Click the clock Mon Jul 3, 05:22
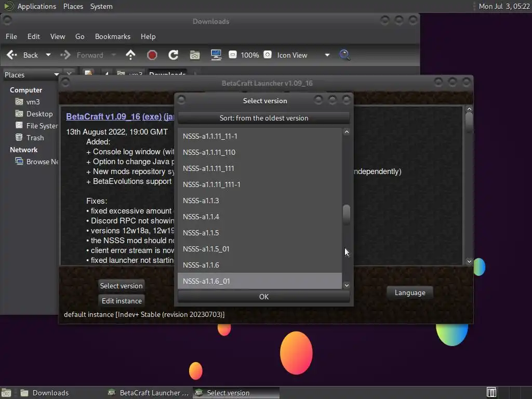The width and height of the screenshot is (532, 399). (504, 6)
